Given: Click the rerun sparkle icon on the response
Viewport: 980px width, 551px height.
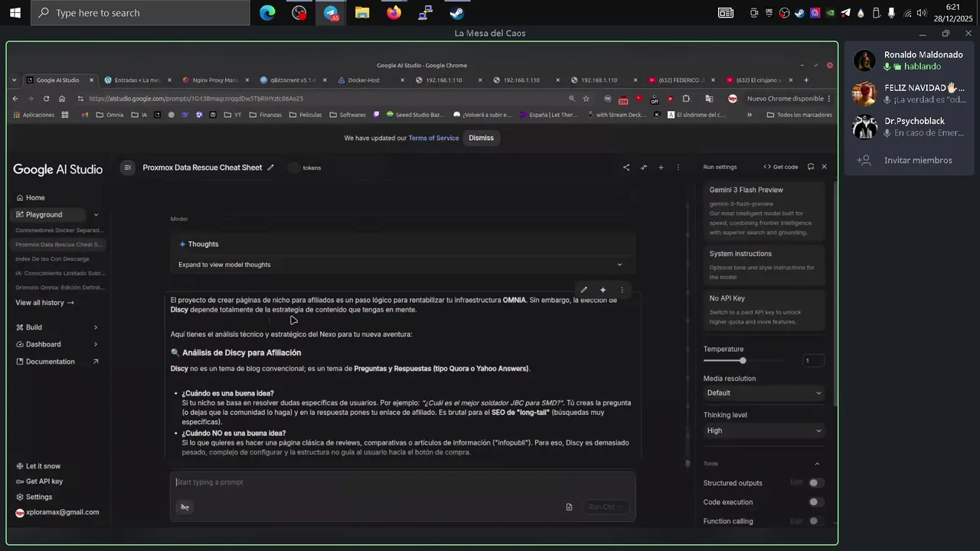Looking at the screenshot, I should [x=603, y=290].
